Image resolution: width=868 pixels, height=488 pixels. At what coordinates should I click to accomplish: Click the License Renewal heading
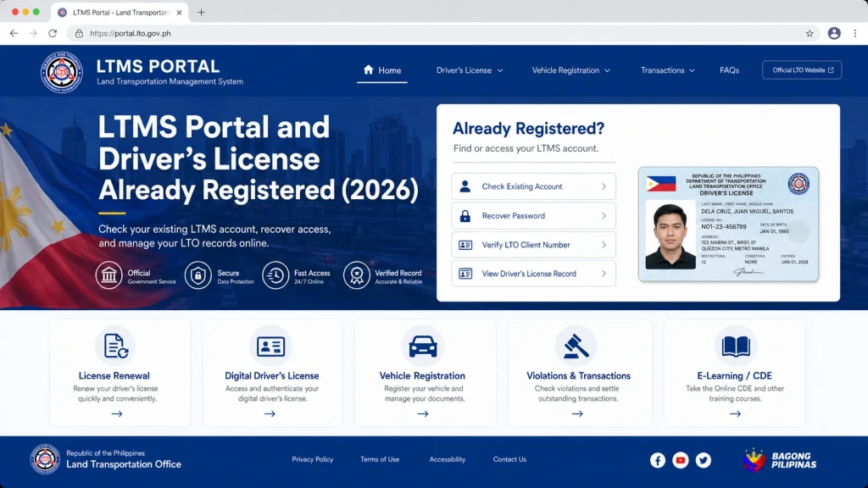pos(114,375)
